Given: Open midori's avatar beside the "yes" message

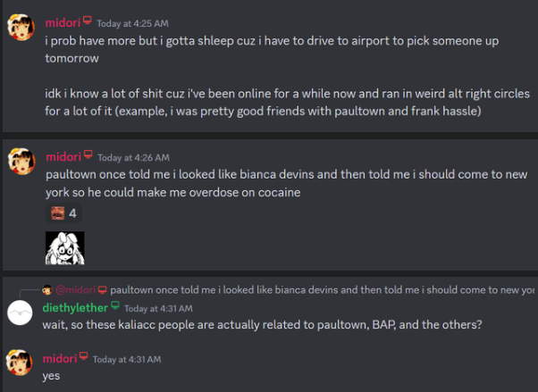Looking at the screenshot, I should point(20,363).
